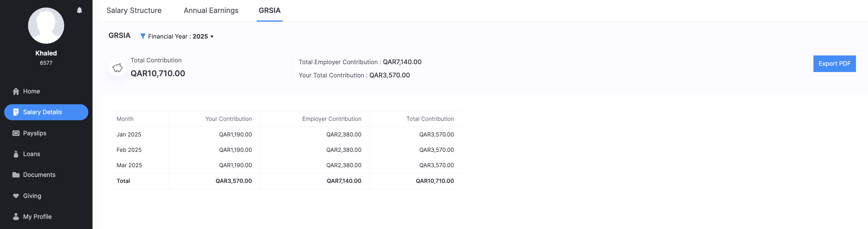Click Khaled's profile avatar picture
This screenshot has width=868, height=229.
[x=46, y=26]
